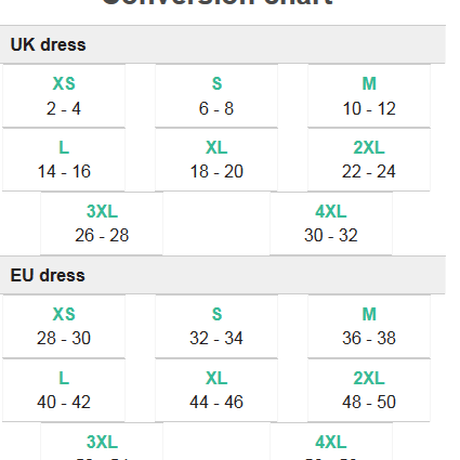This screenshot has width=460, height=460.
Task: Click the EU dress 3XL label
Action: click(102, 442)
